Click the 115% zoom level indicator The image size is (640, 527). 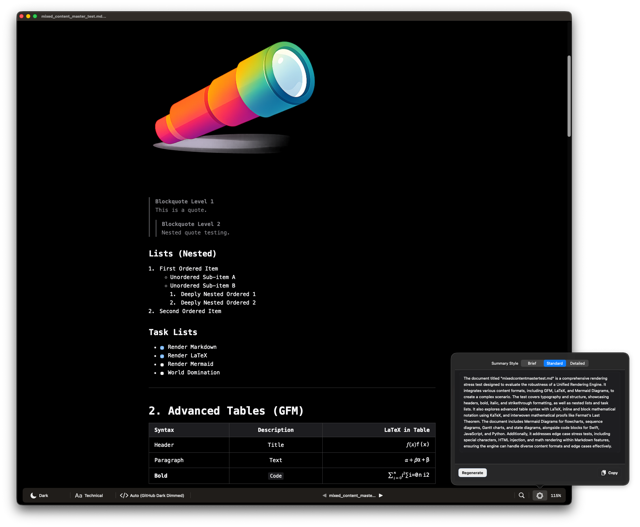556,496
